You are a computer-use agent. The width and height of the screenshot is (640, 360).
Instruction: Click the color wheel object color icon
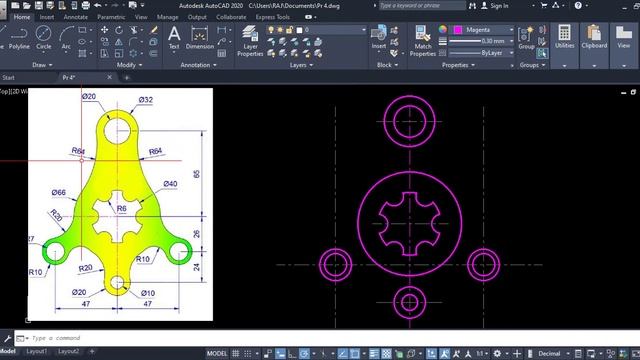tap(442, 29)
